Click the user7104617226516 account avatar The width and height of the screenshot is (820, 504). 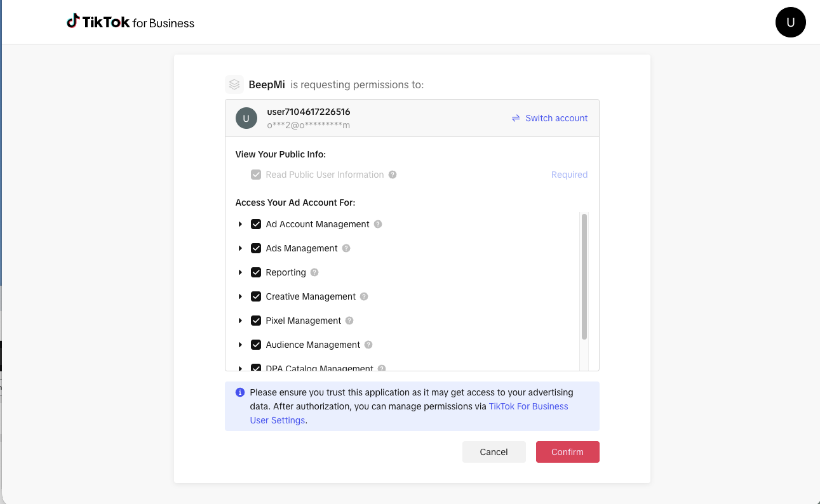(x=246, y=118)
